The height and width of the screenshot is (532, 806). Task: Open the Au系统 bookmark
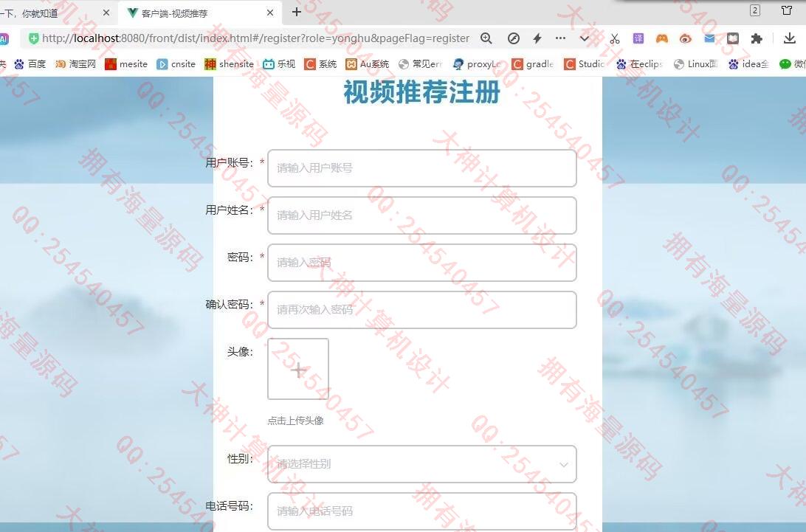pyautogui.click(x=368, y=63)
